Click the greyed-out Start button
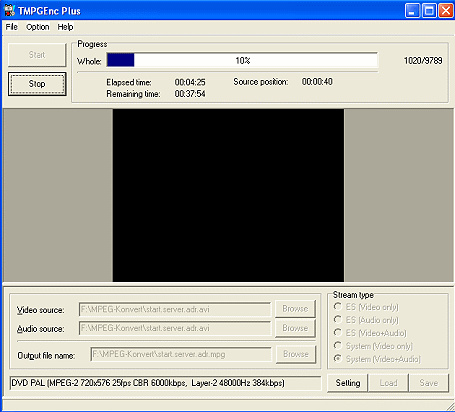 (37, 55)
